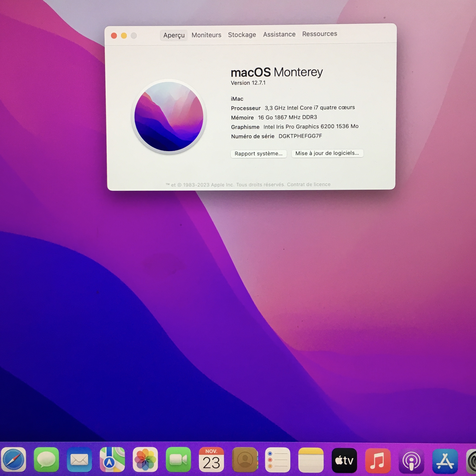The width and height of the screenshot is (476, 476).
Task: Open the App Store from the Dock
Action: [x=445, y=461]
